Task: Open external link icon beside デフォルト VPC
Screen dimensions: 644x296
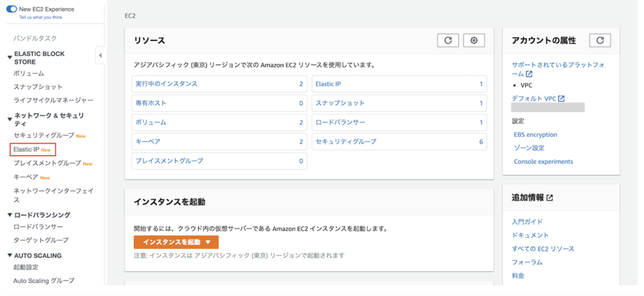Action: 561,99
